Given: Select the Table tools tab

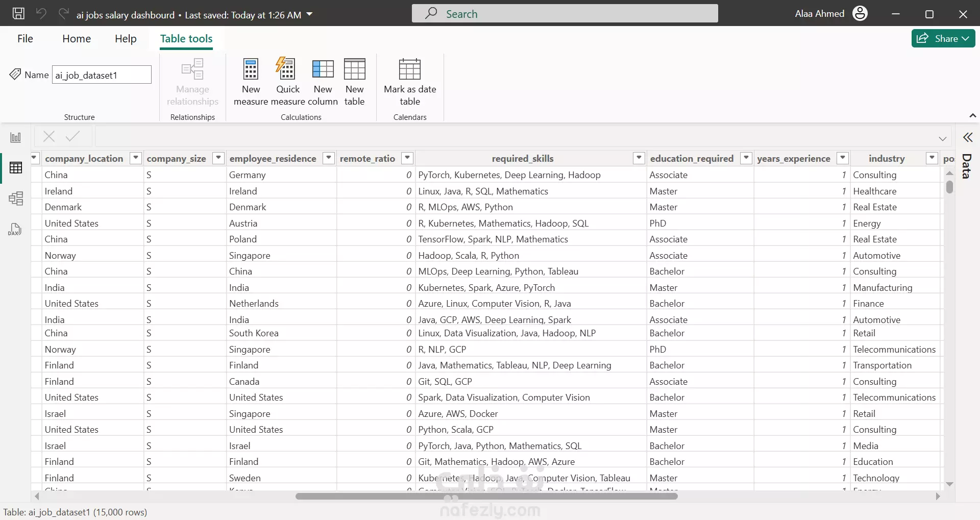Looking at the screenshot, I should (186, 39).
